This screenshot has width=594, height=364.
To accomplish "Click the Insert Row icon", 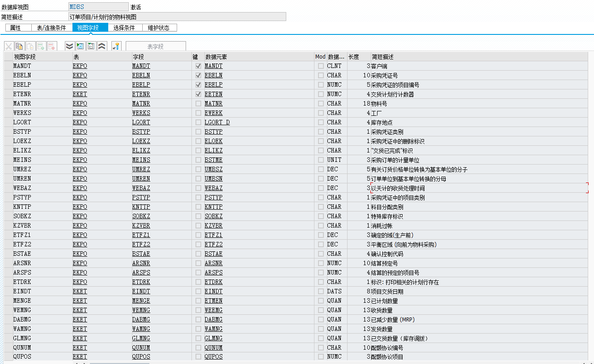I will pos(41,46).
